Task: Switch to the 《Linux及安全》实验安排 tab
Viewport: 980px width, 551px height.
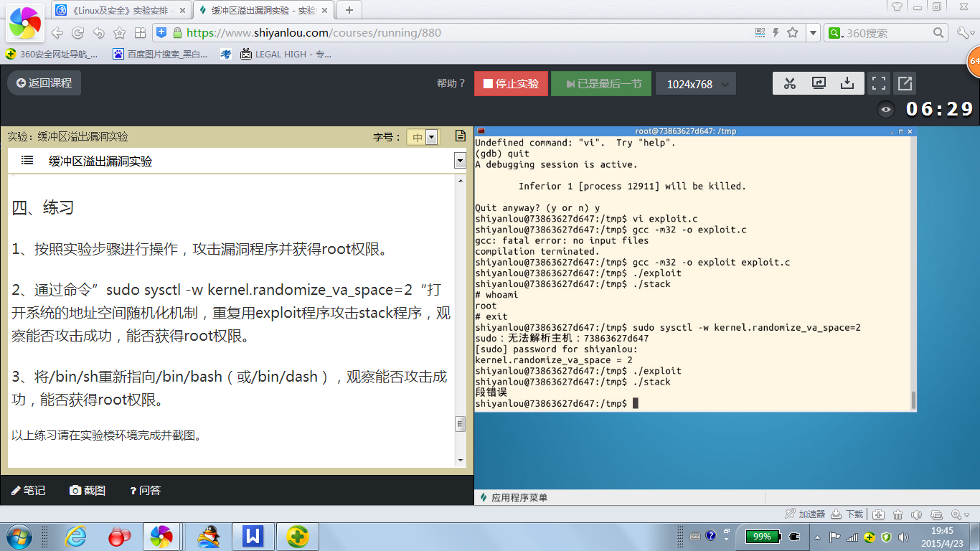Action: 121,10
